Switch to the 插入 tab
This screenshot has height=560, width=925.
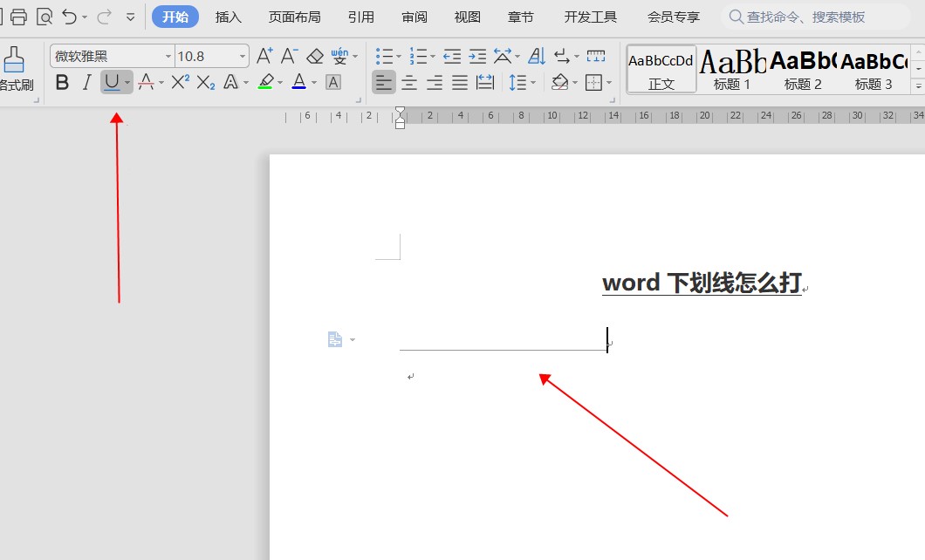[229, 17]
